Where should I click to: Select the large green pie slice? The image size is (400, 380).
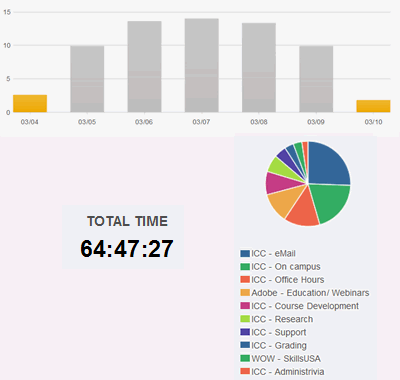(x=332, y=202)
